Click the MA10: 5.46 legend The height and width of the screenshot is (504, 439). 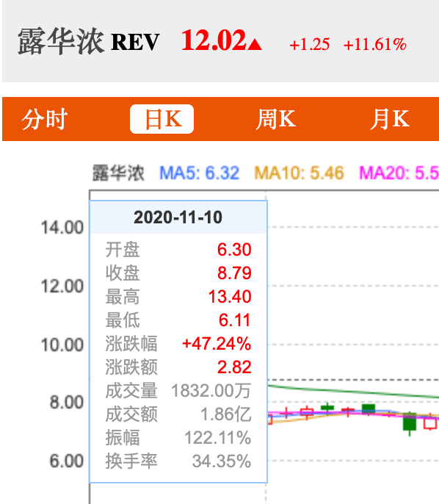pos(299,173)
